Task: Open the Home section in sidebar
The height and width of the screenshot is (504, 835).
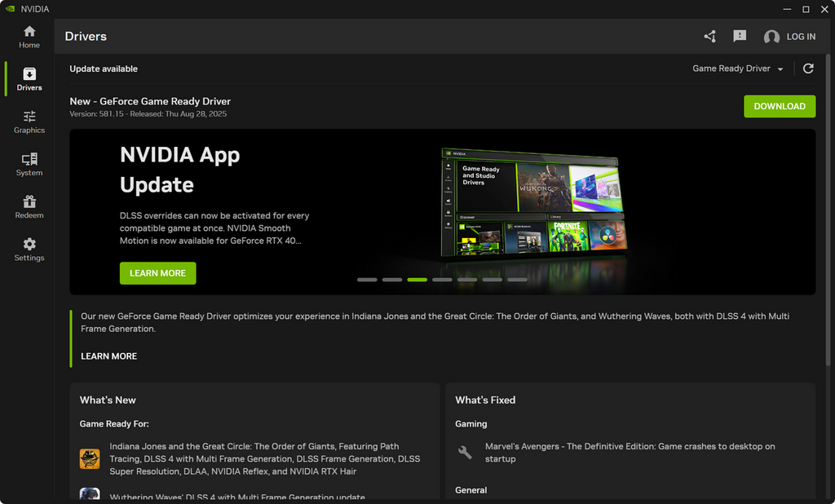Action: pyautogui.click(x=29, y=37)
